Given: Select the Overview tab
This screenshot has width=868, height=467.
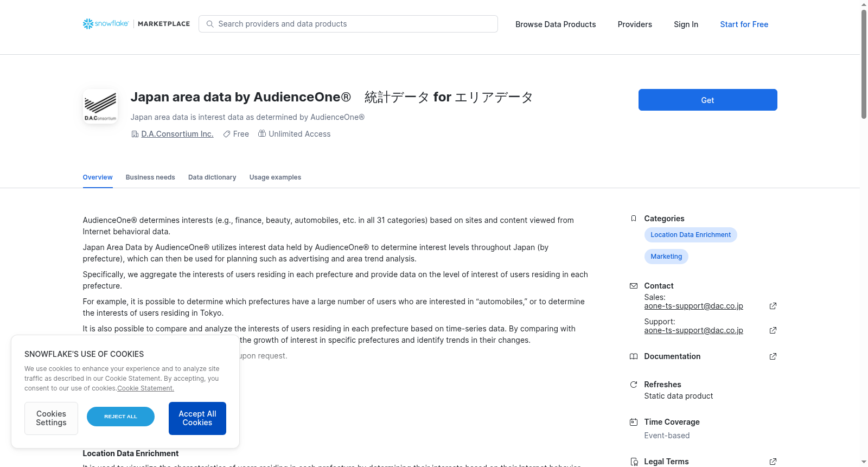Looking at the screenshot, I should tap(98, 177).
